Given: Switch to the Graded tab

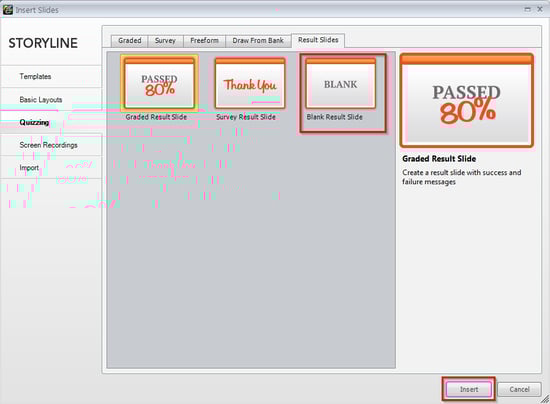Looking at the screenshot, I should tap(129, 41).
